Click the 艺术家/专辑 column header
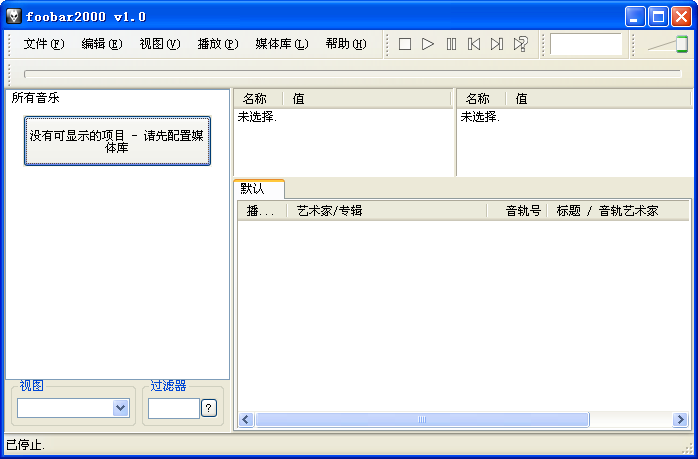 pos(386,211)
